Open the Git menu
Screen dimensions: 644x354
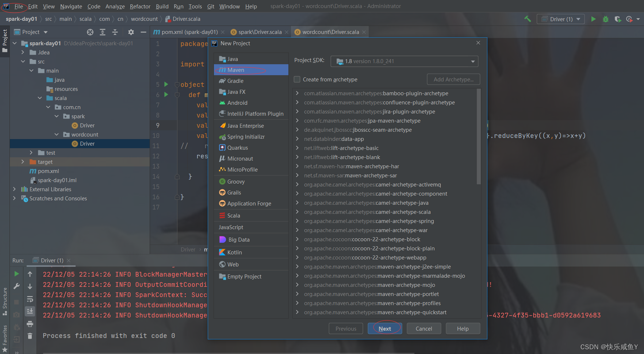point(211,6)
